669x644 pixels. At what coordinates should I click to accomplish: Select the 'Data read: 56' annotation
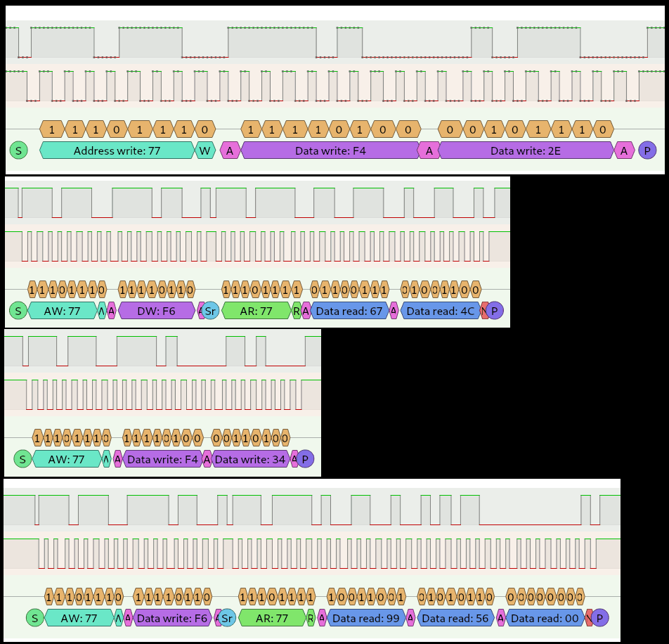[455, 618]
